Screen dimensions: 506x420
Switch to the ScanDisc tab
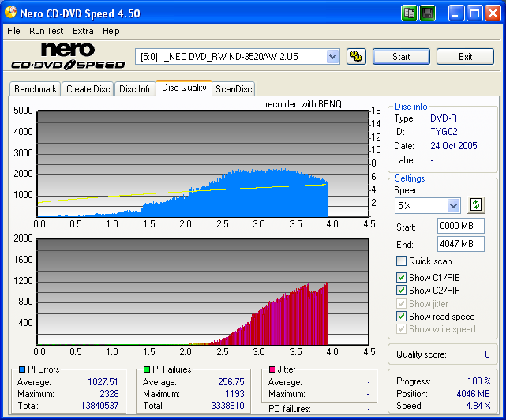234,88
